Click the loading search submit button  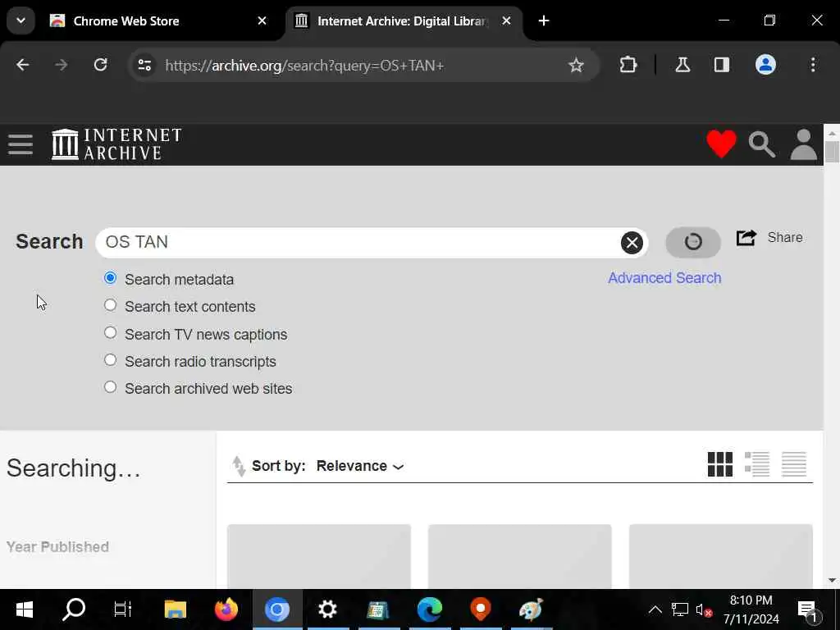pyautogui.click(x=692, y=242)
